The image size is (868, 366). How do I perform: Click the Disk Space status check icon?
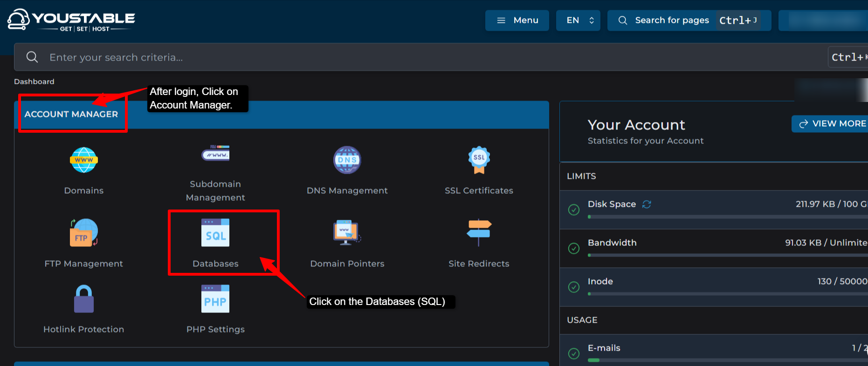pyautogui.click(x=574, y=210)
